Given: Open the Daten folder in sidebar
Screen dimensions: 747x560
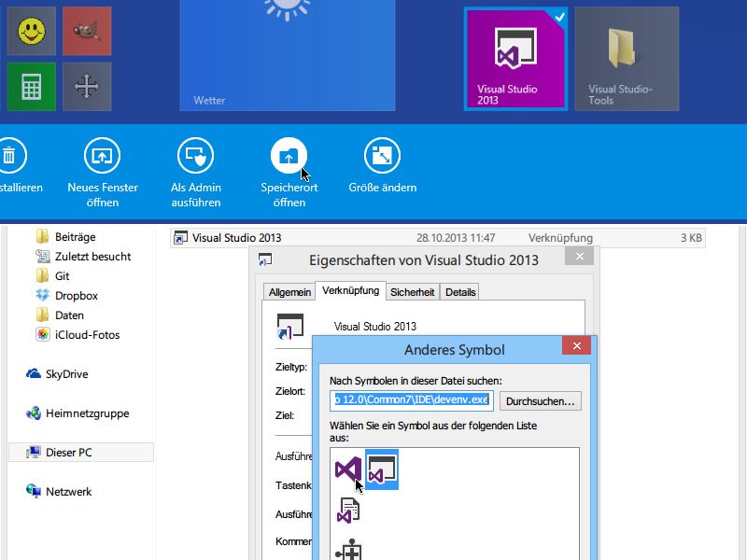Looking at the screenshot, I should coord(60,315).
